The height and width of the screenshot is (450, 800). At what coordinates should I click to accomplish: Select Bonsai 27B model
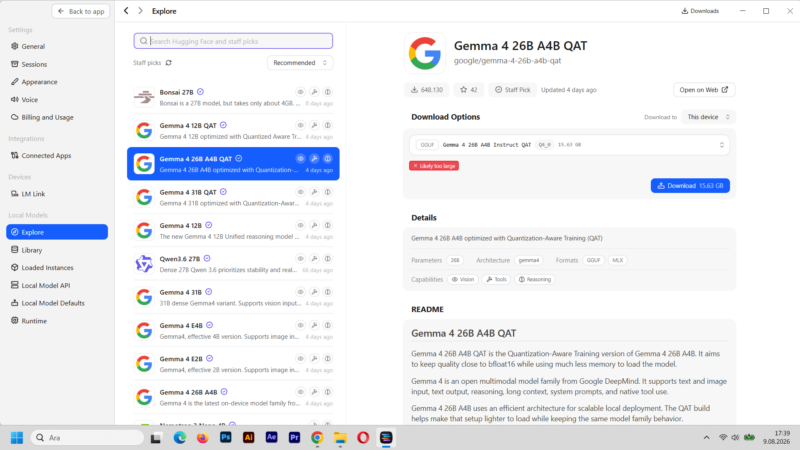[x=233, y=97]
